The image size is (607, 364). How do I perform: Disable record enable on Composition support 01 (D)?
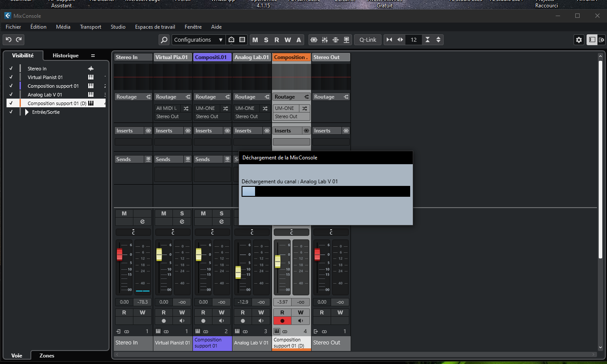click(282, 321)
